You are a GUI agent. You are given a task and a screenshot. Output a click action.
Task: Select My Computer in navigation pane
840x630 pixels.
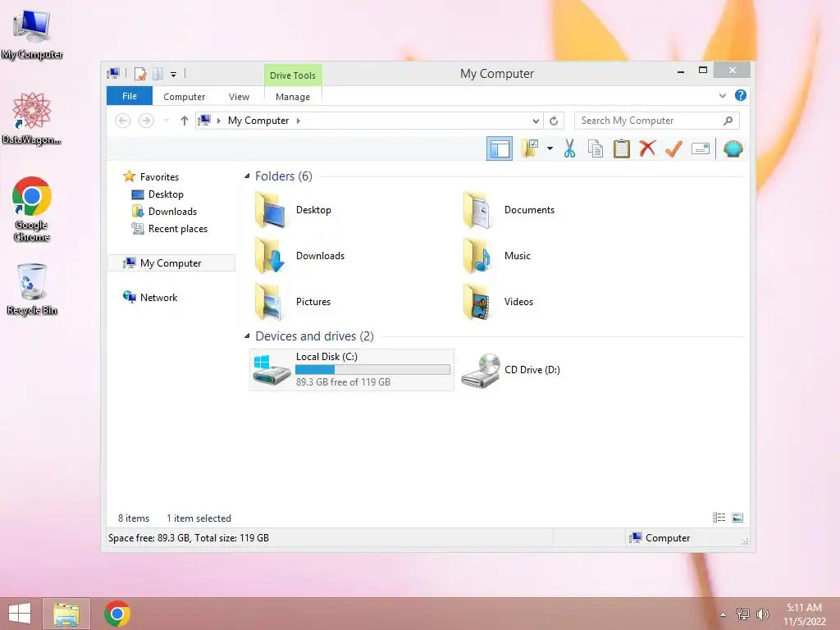tap(171, 263)
